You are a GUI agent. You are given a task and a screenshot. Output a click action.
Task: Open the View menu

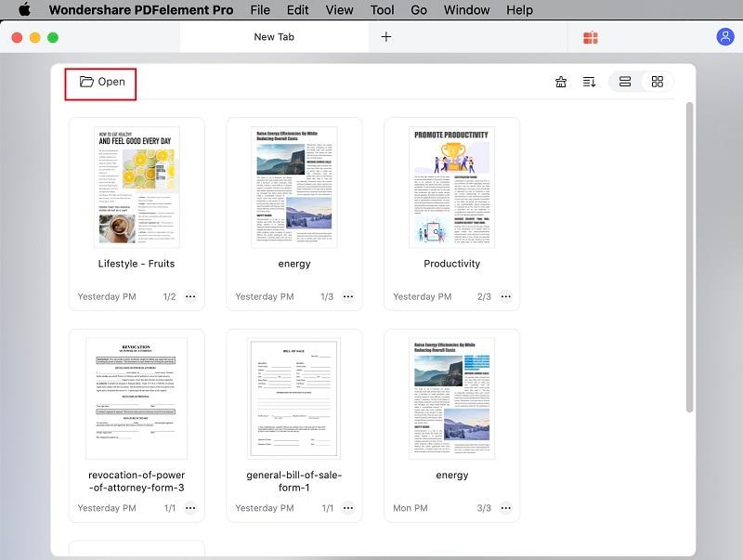click(338, 10)
